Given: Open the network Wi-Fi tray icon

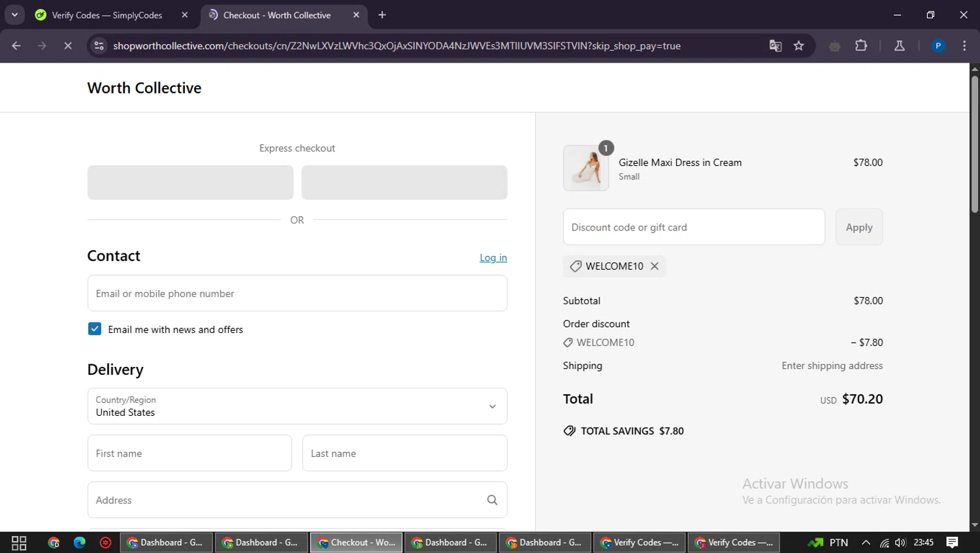Looking at the screenshot, I should point(884,543).
